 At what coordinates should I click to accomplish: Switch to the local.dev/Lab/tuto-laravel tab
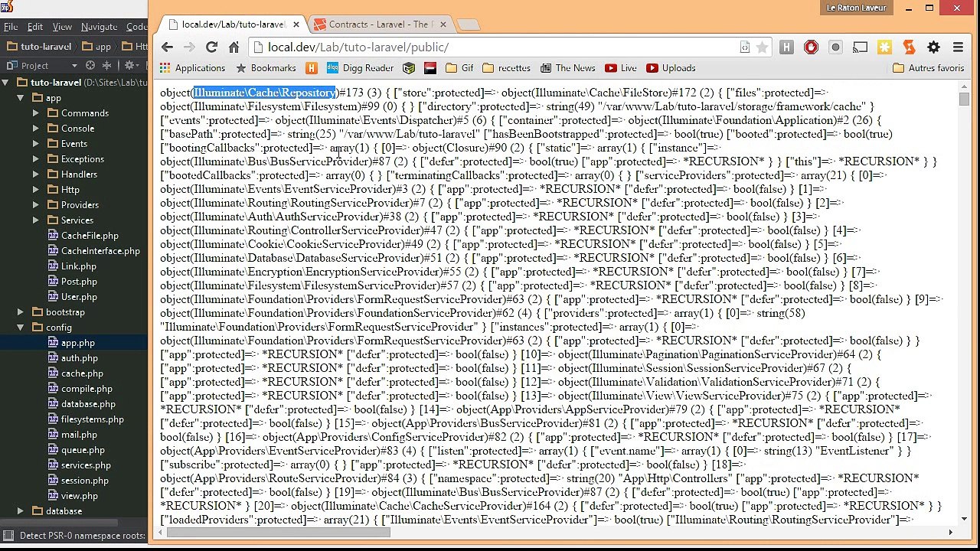(233, 24)
